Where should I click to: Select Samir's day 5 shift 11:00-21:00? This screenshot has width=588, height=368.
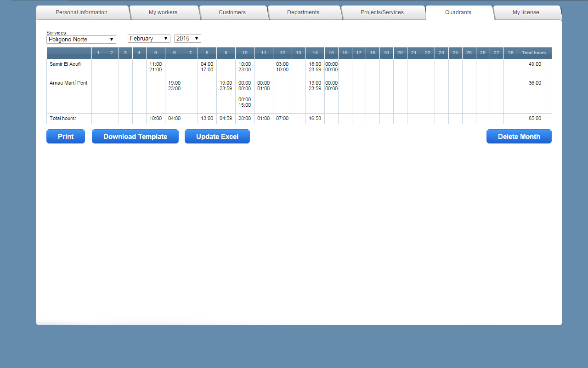point(156,67)
